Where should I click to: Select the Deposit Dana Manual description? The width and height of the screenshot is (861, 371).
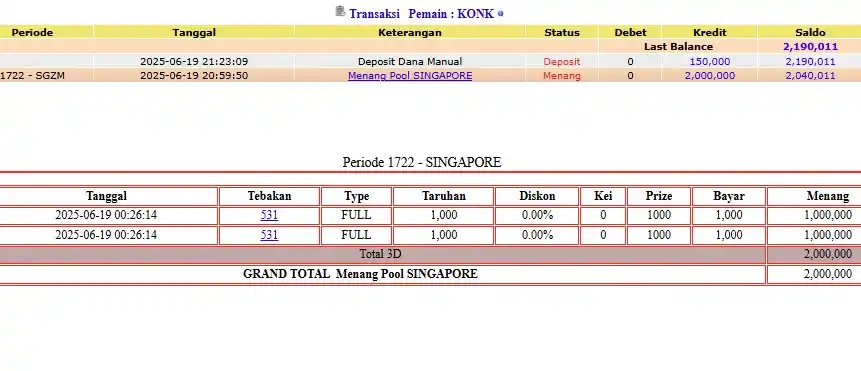410,61
